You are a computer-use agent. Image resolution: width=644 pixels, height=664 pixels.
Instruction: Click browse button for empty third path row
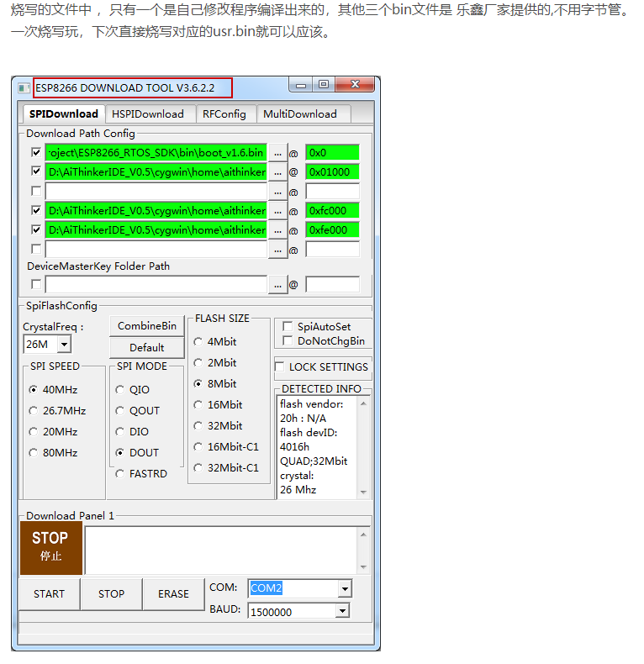pyautogui.click(x=277, y=192)
